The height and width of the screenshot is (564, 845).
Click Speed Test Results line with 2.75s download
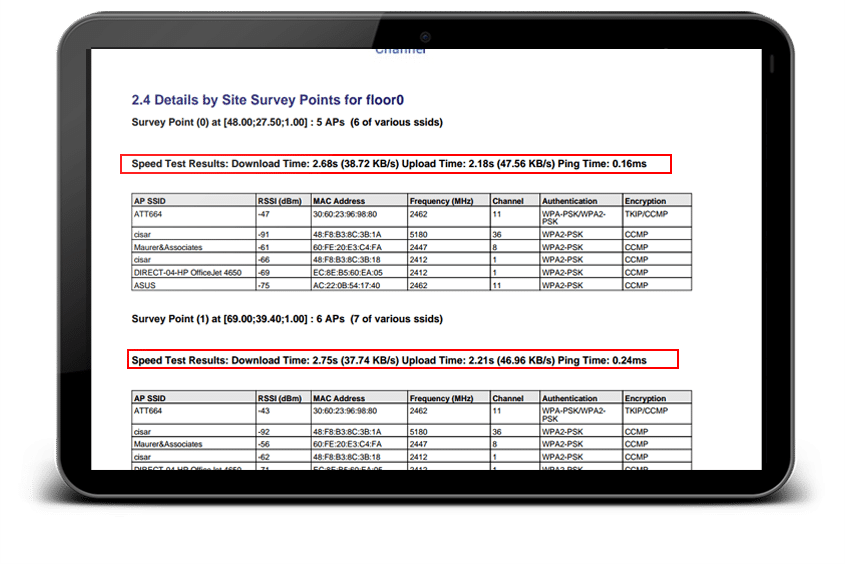[x=389, y=360]
